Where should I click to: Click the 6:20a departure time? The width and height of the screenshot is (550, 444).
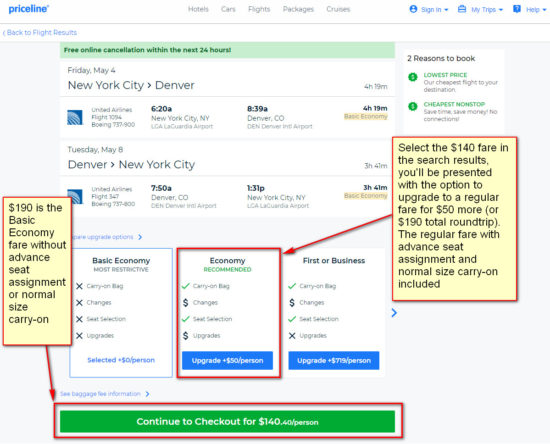tap(161, 109)
